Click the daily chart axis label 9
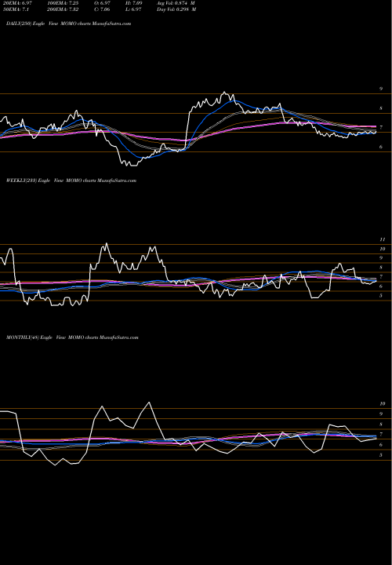 (381, 89)
